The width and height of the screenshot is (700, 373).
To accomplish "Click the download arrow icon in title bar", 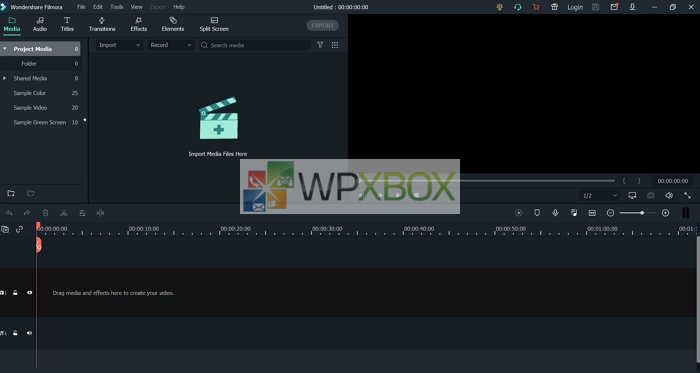I will tap(633, 7).
